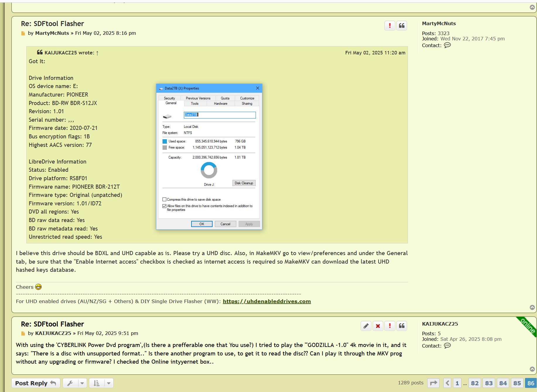The height and width of the screenshot is (392, 537).
Task: Report MartyMcNuts' post with exclamation icon
Action: [389, 26]
